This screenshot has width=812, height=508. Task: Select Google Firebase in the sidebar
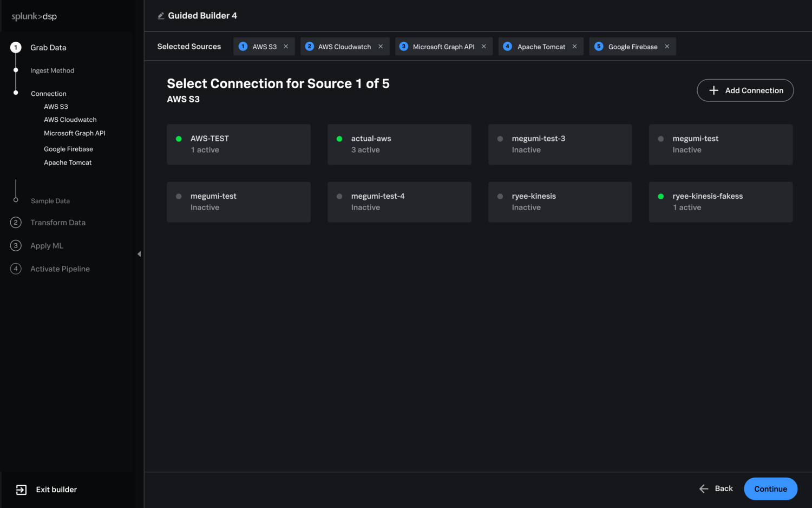coord(68,149)
